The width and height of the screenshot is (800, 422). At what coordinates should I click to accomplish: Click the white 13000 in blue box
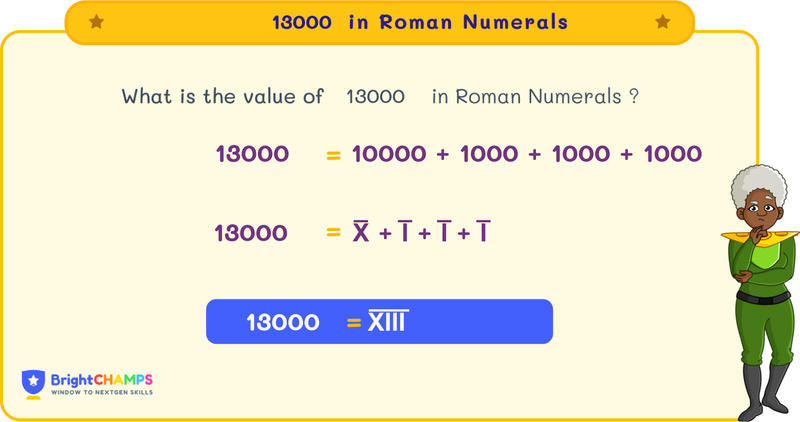click(x=283, y=322)
